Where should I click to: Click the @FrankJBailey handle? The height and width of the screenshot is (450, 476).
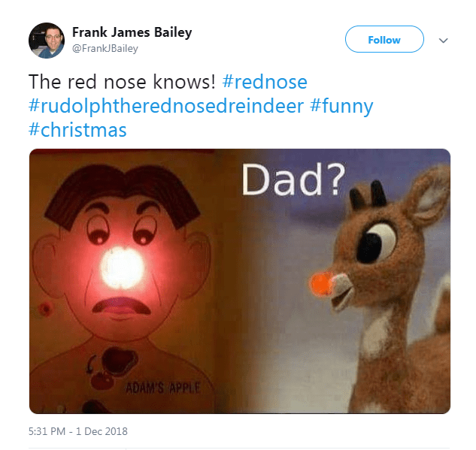pyautogui.click(x=105, y=49)
